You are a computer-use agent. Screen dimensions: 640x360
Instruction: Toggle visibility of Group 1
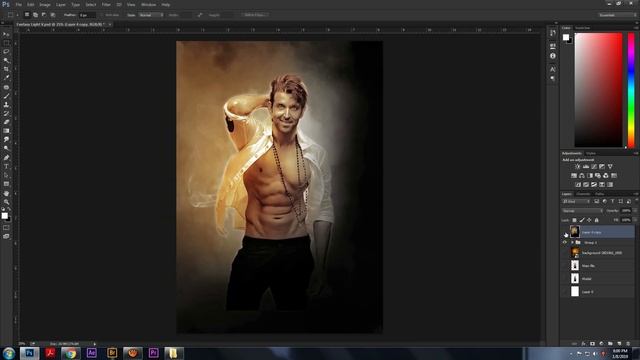565,242
